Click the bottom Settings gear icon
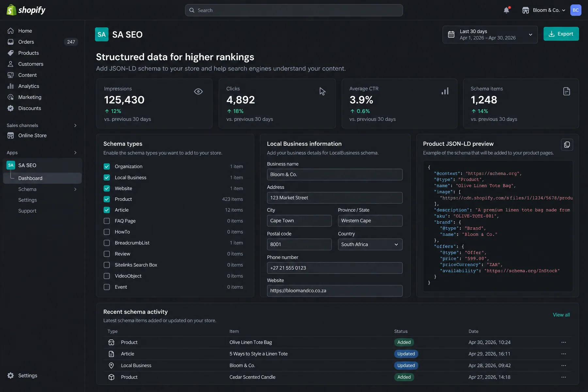This screenshot has height=392, width=588. [x=11, y=375]
